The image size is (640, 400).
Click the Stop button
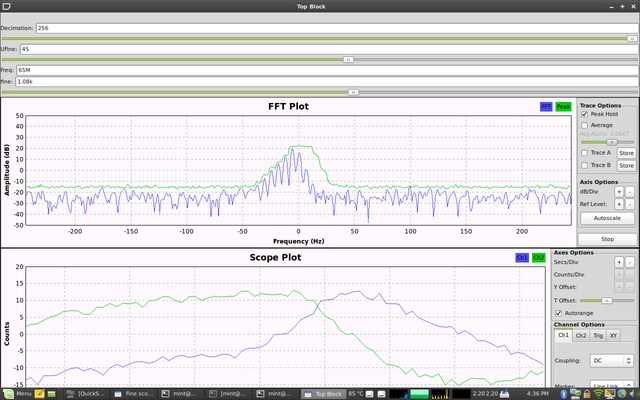[x=607, y=240]
